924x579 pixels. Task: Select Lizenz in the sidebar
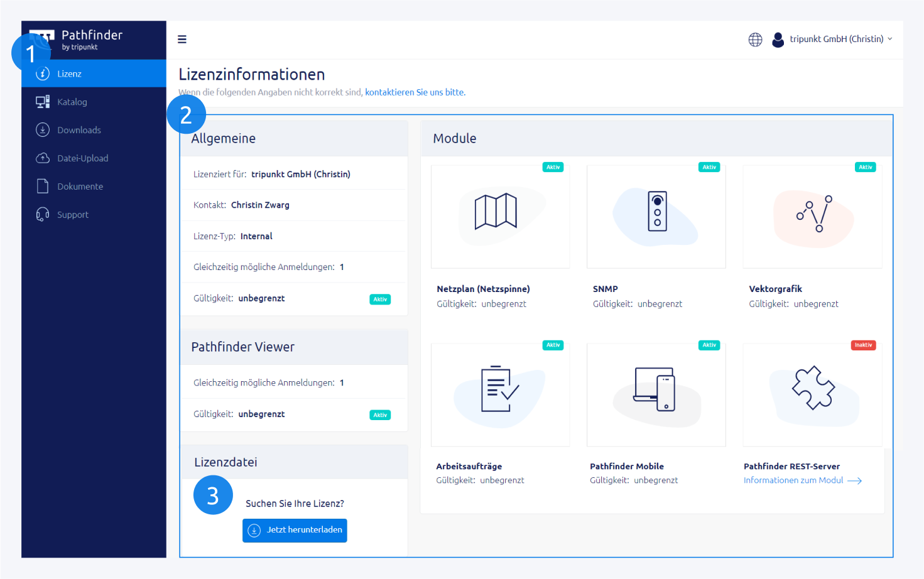click(69, 73)
